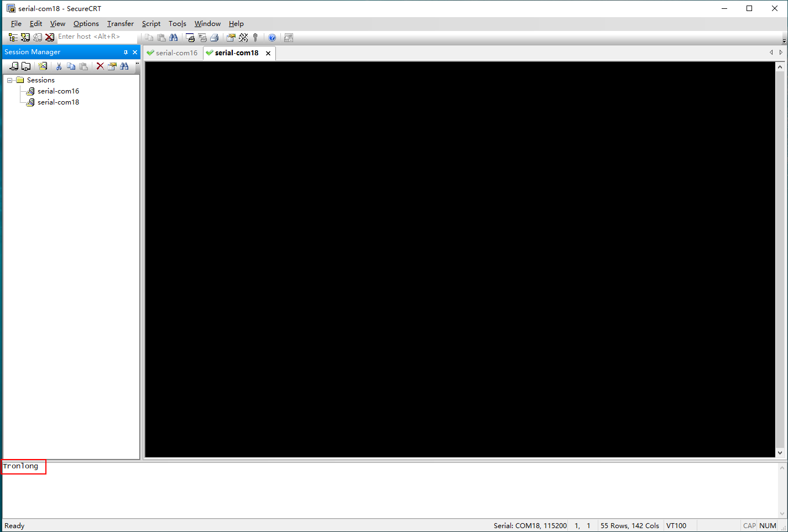This screenshot has width=788, height=532.
Task: Click the CAP indicator in status bar
Action: pos(749,526)
